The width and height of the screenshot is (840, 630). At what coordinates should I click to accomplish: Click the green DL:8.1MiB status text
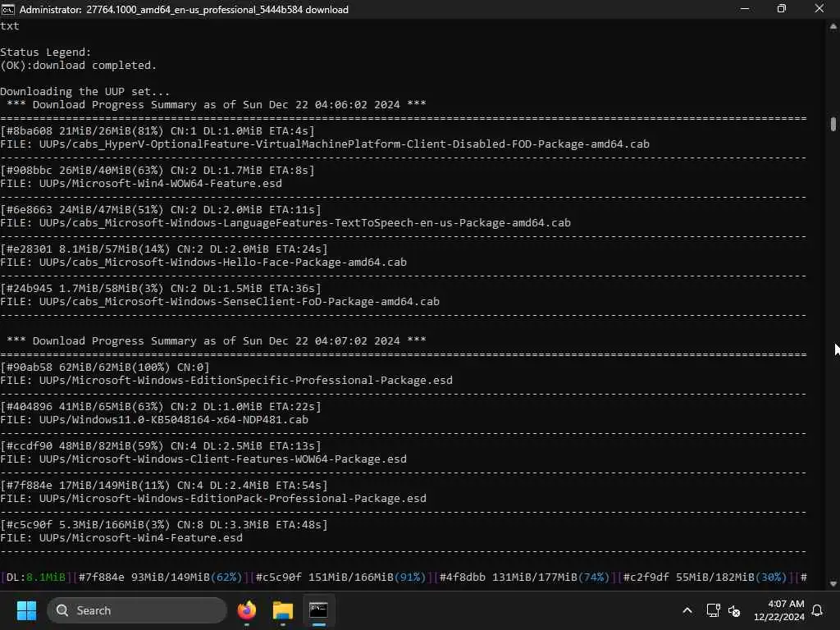coord(36,577)
